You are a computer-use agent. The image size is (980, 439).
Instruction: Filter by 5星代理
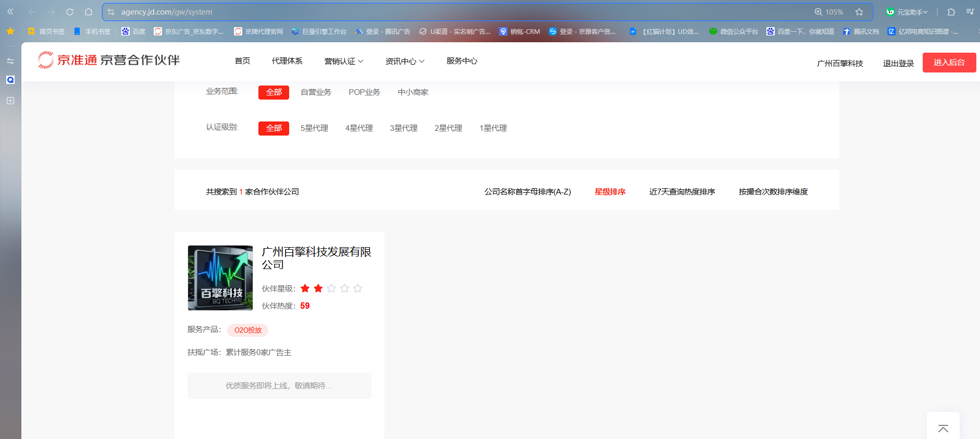tap(314, 128)
